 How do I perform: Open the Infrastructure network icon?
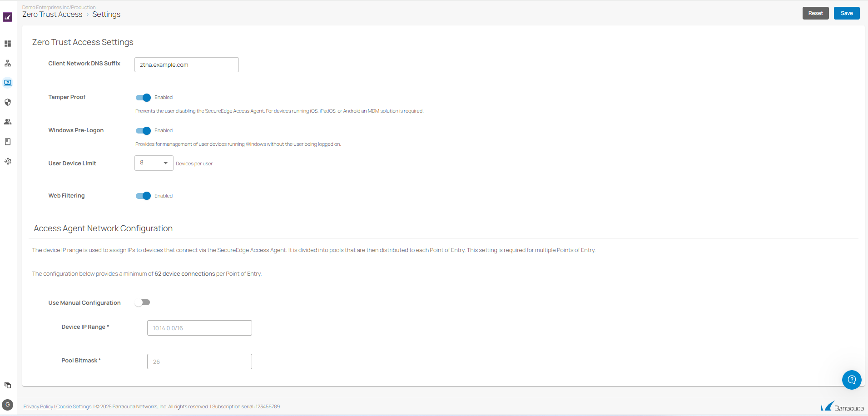tap(8, 63)
